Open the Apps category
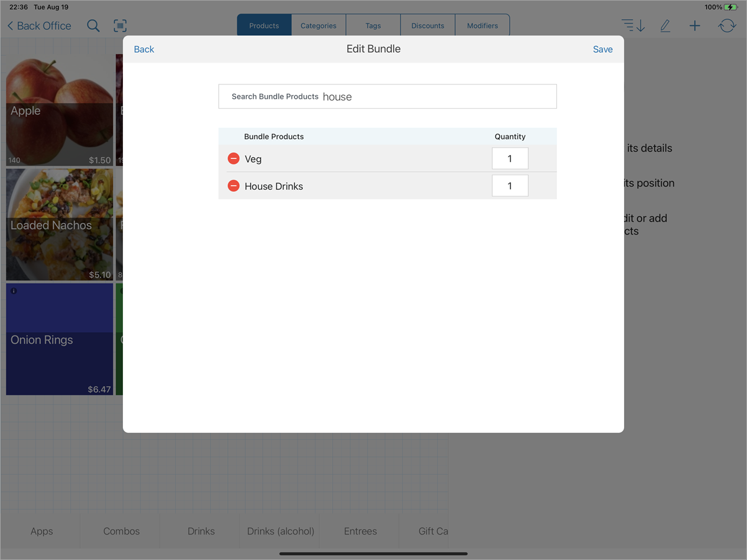Screen dimensions: 747x560 pyautogui.click(x=42, y=531)
